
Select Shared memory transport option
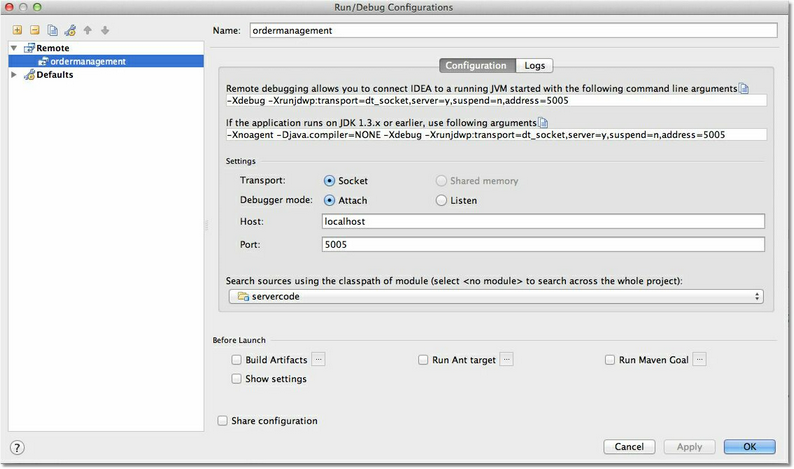(441, 181)
